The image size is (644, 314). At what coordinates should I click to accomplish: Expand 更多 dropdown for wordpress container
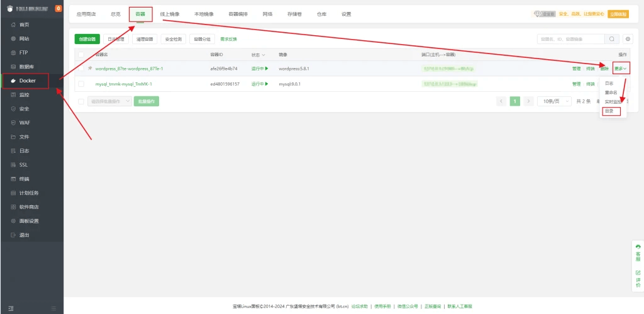pyautogui.click(x=621, y=69)
